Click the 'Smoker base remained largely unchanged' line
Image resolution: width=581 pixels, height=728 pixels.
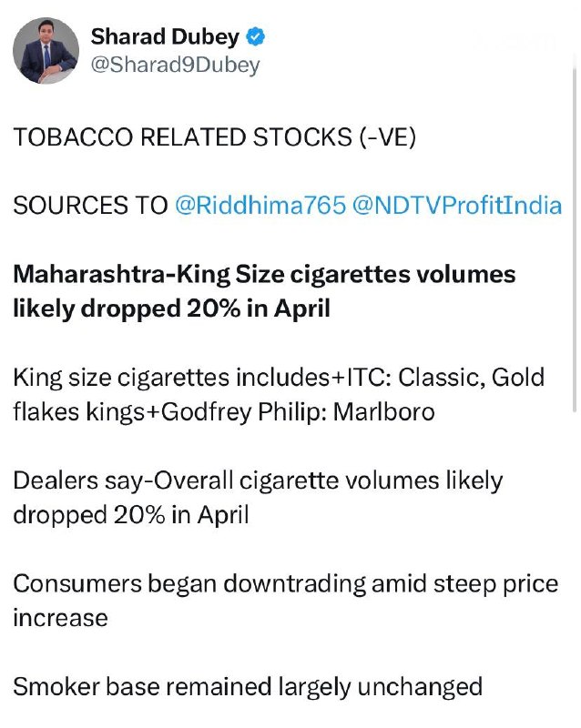tap(247, 685)
